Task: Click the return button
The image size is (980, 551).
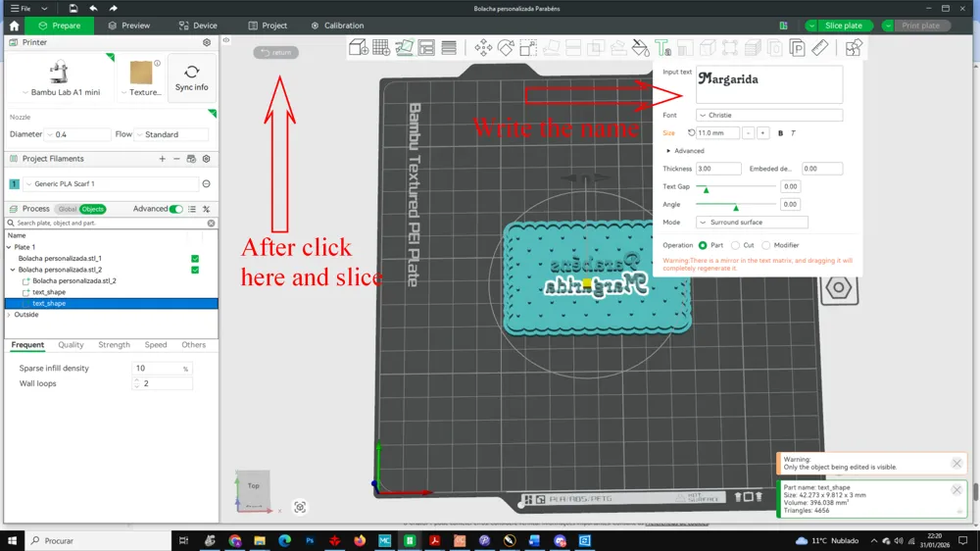Action: click(x=276, y=53)
